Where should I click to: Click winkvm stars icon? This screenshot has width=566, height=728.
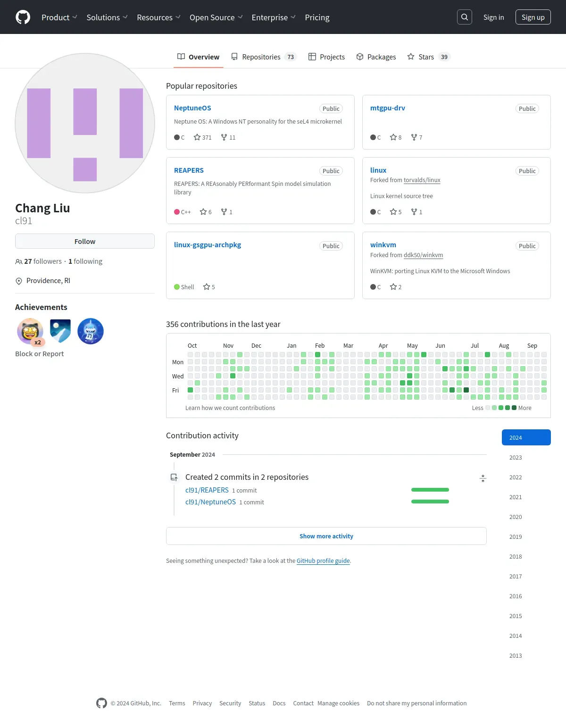[393, 287]
